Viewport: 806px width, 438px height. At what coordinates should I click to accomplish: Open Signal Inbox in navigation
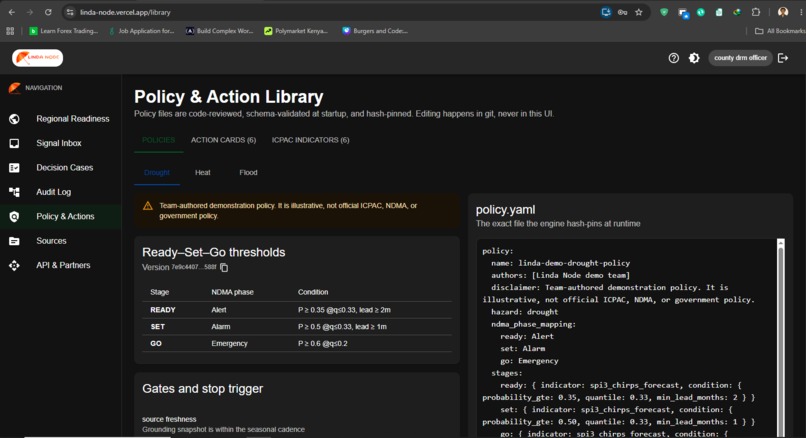click(x=61, y=143)
